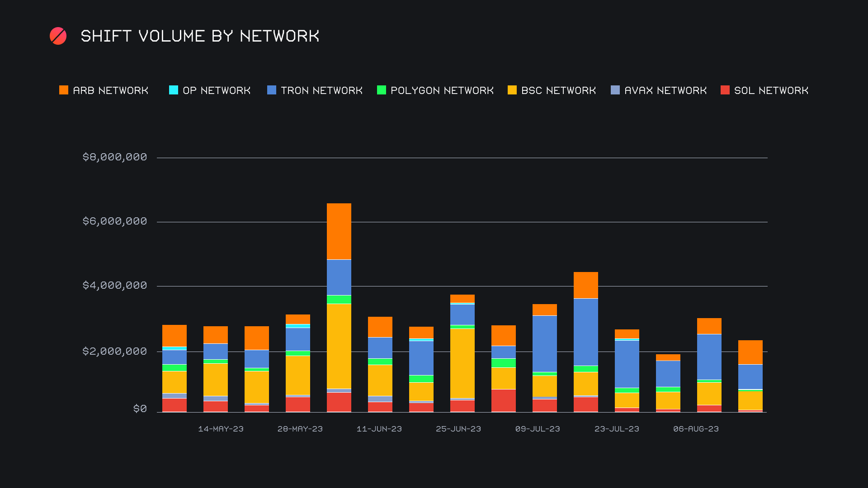
Task: Click the BSC Network yellow legend swatch
Action: point(512,90)
